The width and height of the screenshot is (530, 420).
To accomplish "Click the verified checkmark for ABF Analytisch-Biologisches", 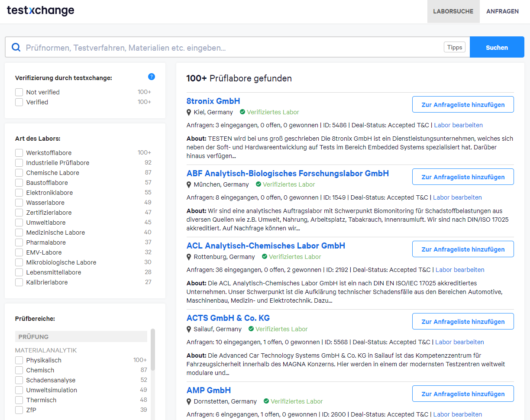I will [x=259, y=184].
